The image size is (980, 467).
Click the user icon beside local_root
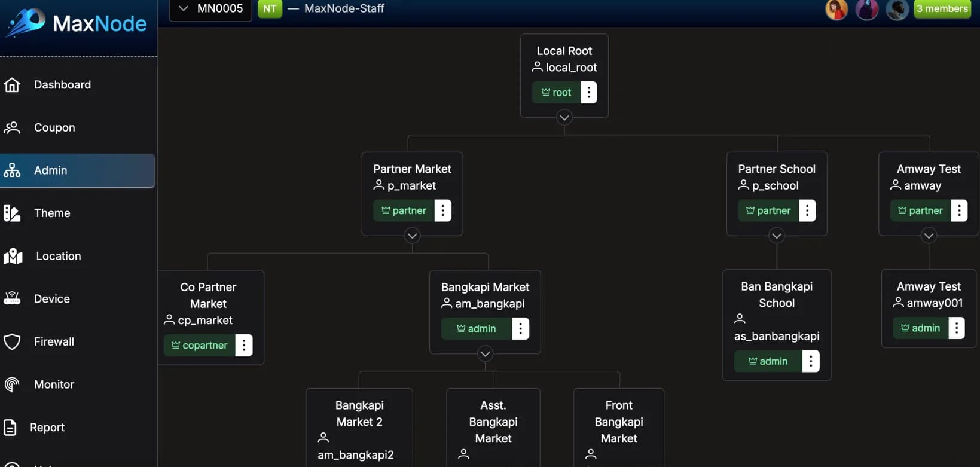(537, 67)
